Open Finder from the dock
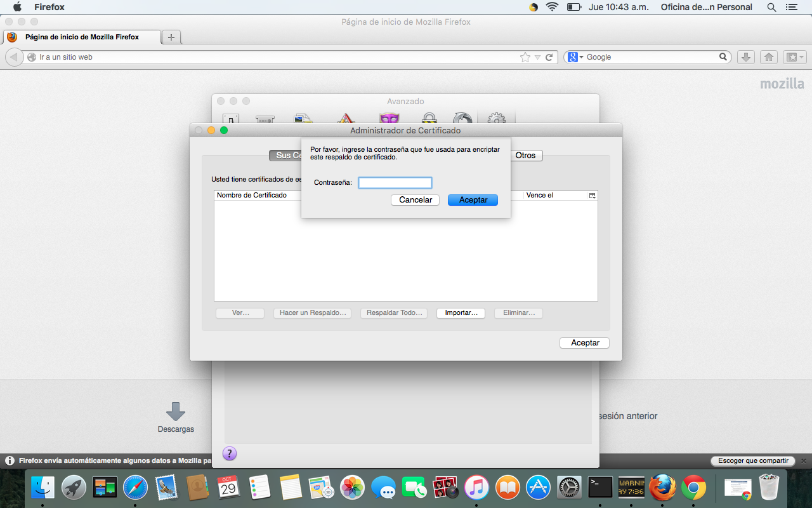This screenshot has width=812, height=508. tap(43, 488)
